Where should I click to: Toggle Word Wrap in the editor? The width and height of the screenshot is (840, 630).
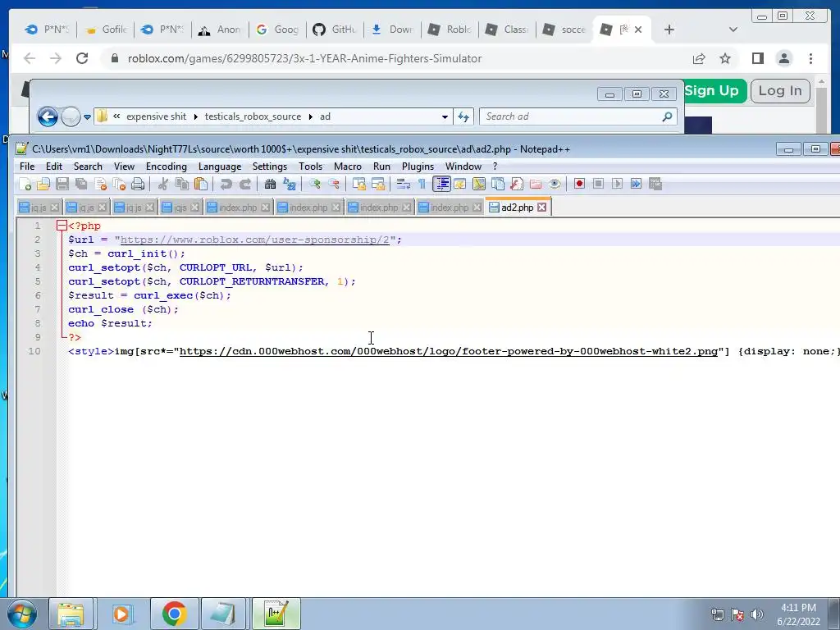404,185
